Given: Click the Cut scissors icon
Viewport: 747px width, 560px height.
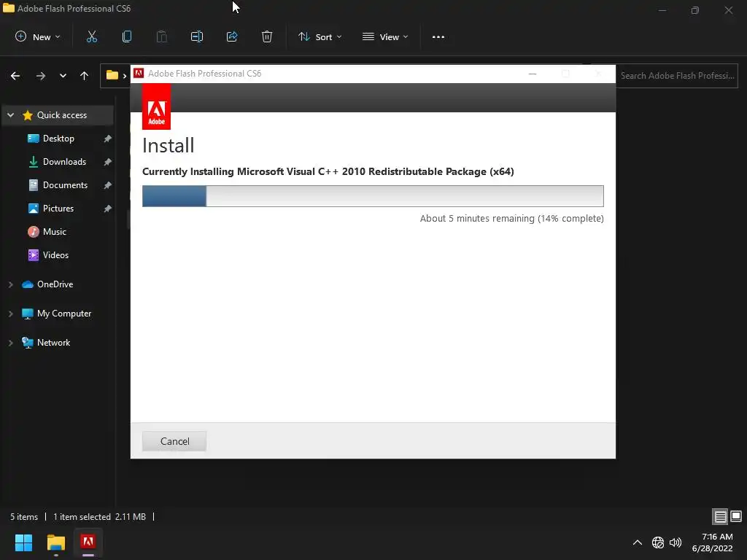Looking at the screenshot, I should 92,36.
